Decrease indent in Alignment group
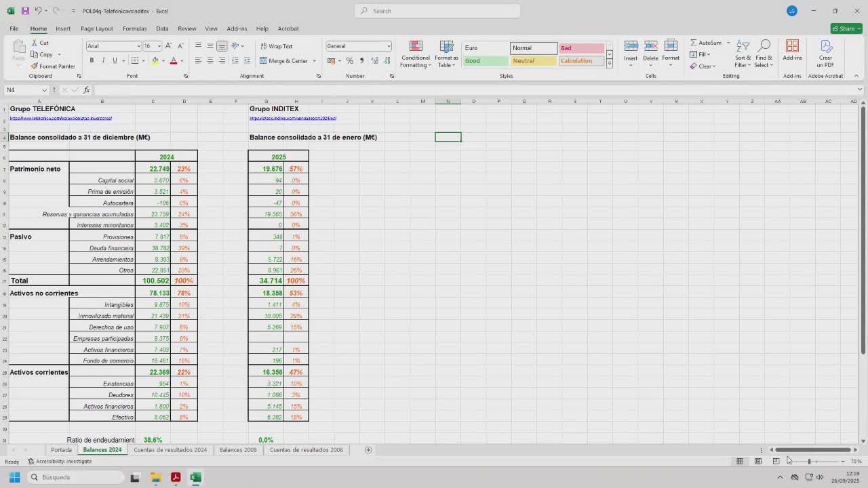The width and height of the screenshot is (868, 488). point(235,60)
